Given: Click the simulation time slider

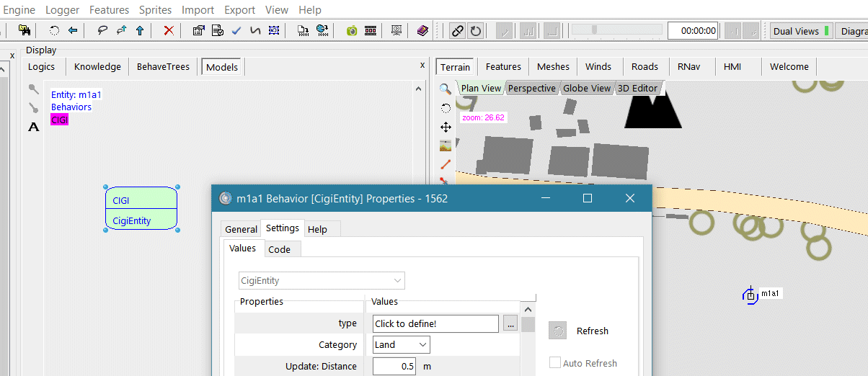Looking at the screenshot, I should pyautogui.click(x=616, y=30).
